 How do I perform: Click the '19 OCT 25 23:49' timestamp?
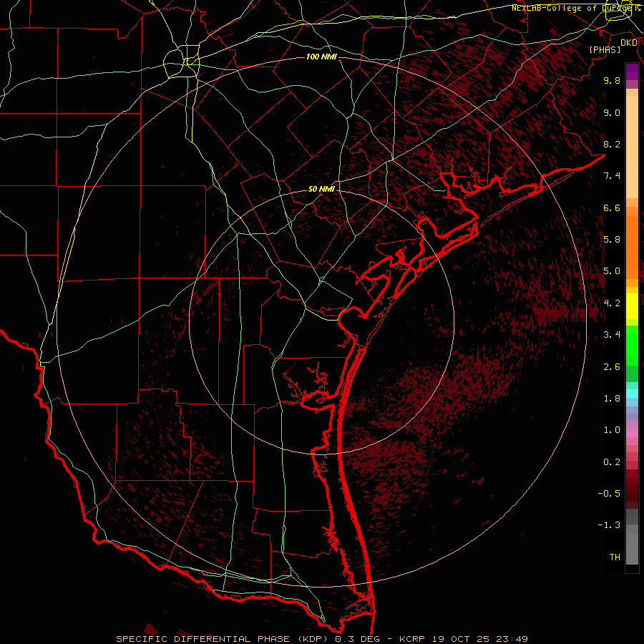click(x=479, y=639)
